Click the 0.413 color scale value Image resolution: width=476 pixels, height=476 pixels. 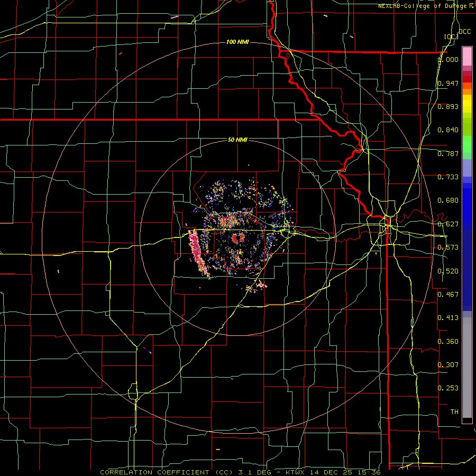pyautogui.click(x=448, y=318)
